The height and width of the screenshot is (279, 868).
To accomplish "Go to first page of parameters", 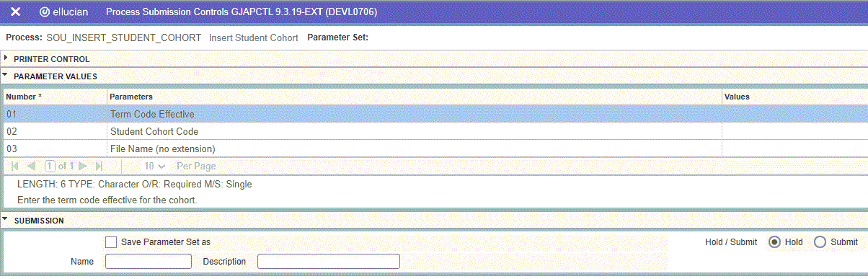I will pos(15,166).
